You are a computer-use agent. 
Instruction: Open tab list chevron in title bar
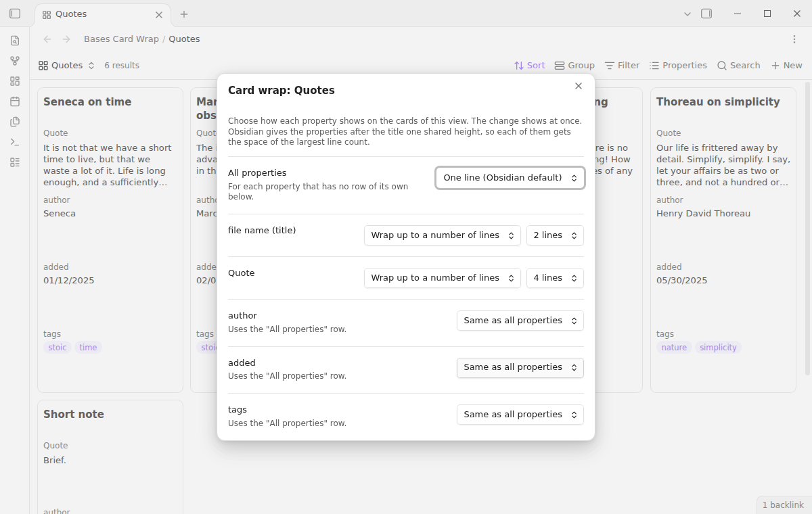click(687, 14)
